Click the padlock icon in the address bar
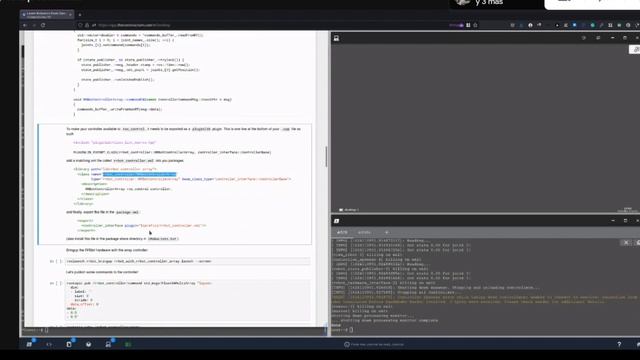 [87, 25]
